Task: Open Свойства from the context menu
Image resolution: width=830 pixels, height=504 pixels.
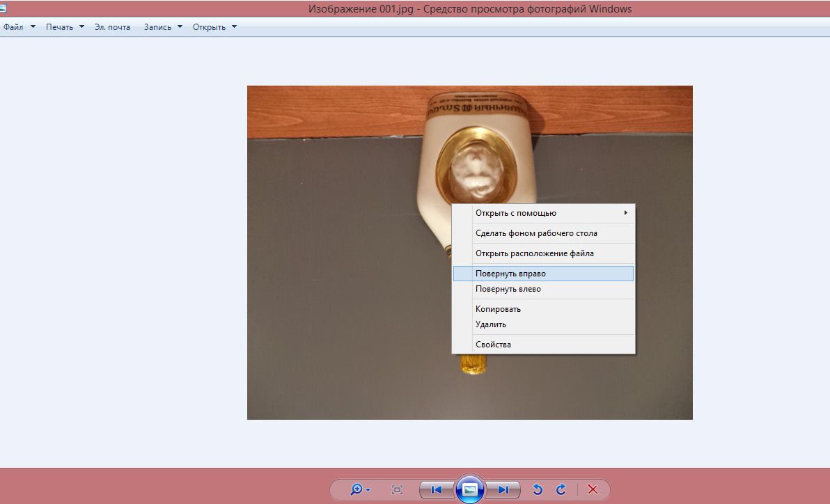Action: pos(493,345)
